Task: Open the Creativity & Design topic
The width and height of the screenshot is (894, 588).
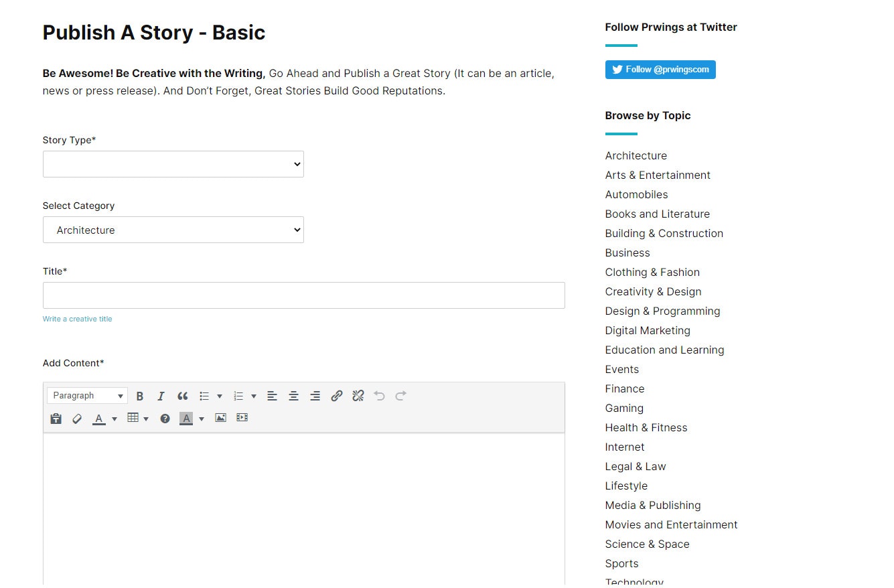Action: pyautogui.click(x=654, y=291)
